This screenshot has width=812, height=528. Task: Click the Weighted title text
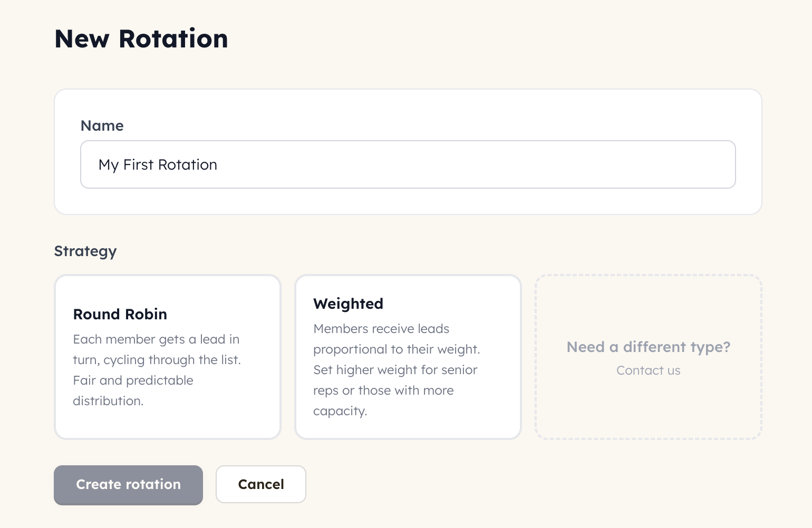pyautogui.click(x=348, y=304)
